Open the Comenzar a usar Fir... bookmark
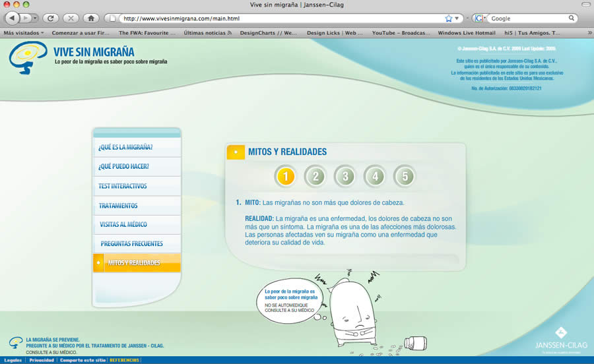 tap(81, 33)
